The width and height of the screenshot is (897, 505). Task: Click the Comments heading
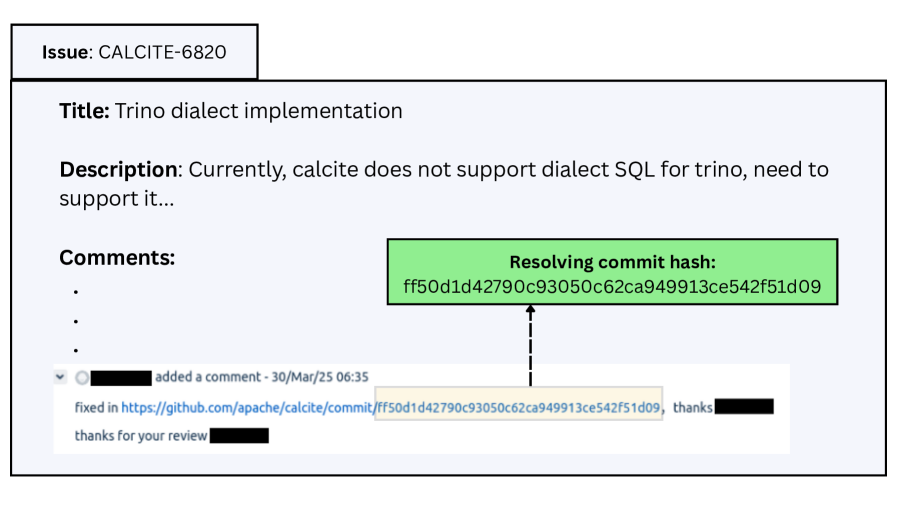[117, 258]
